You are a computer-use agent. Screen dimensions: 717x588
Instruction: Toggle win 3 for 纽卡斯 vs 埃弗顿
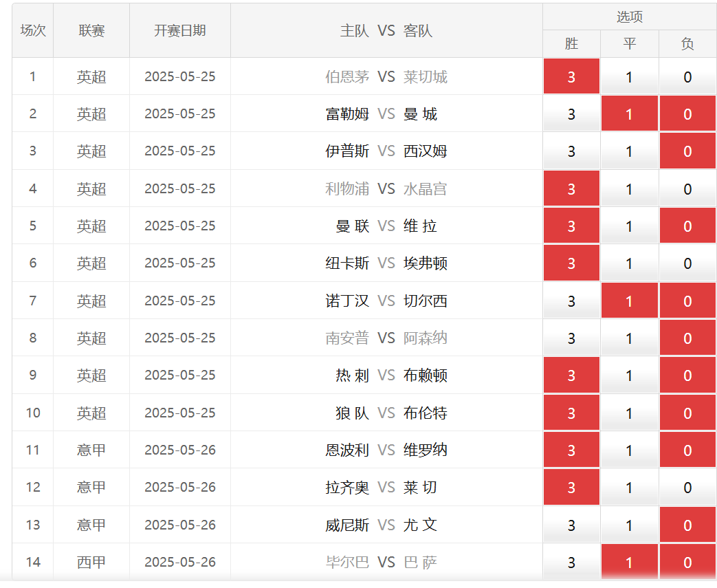(571, 263)
